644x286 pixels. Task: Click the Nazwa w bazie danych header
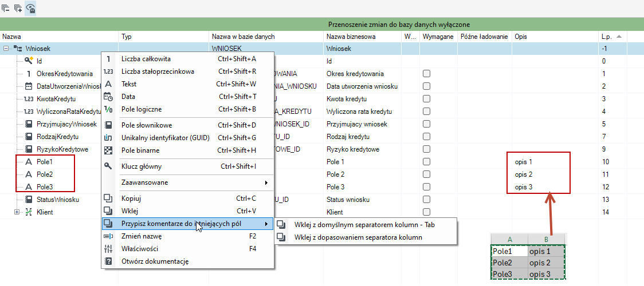point(266,37)
